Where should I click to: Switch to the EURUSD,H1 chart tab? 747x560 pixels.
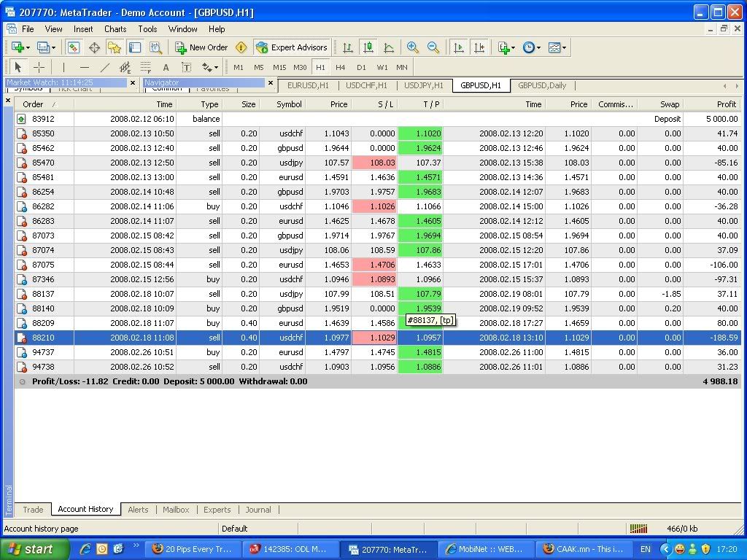(307, 85)
